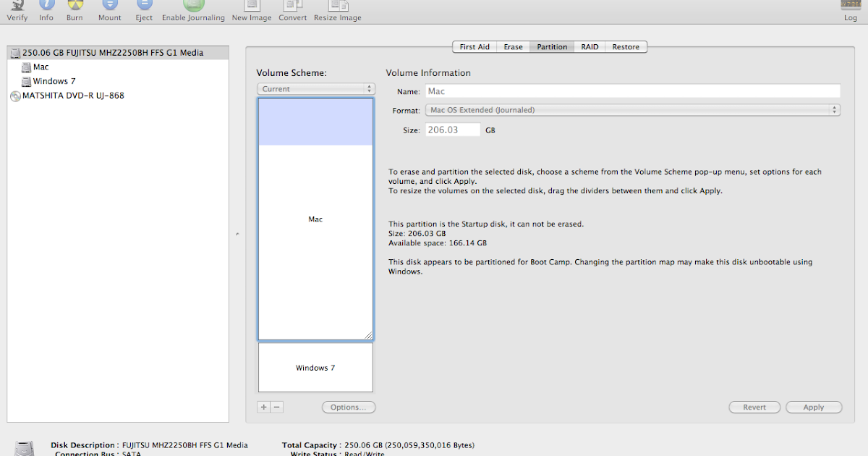Click the Mount icon in the toolbar
The width and height of the screenshot is (868, 456).
(x=109, y=10)
